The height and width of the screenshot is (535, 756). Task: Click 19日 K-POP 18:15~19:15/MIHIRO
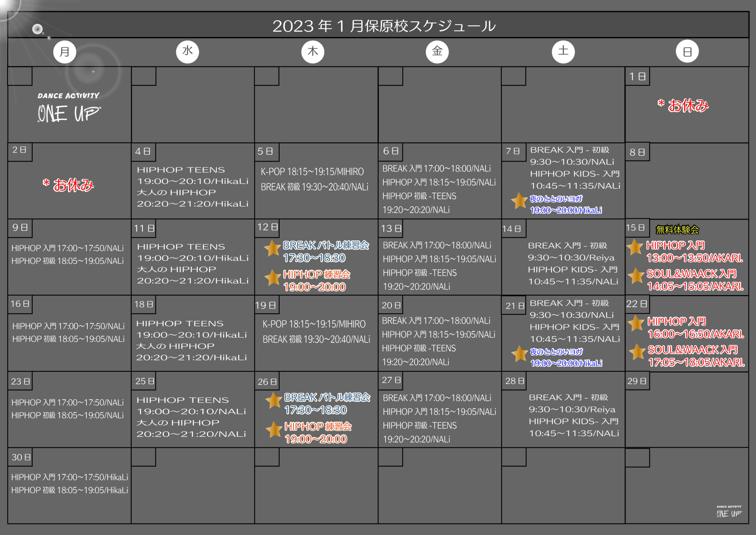(314, 324)
